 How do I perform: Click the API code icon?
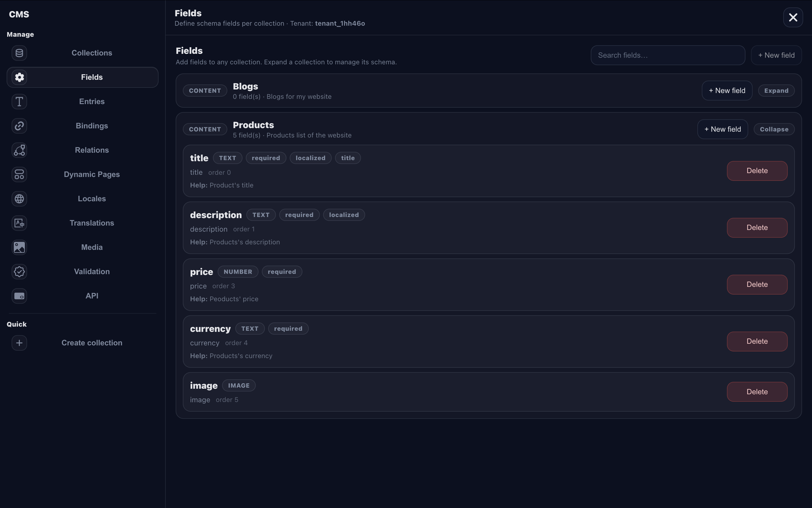[19, 296]
